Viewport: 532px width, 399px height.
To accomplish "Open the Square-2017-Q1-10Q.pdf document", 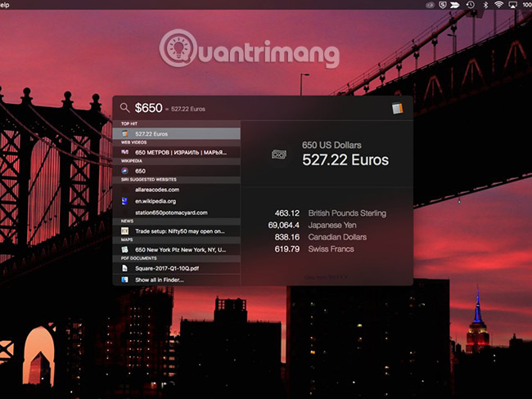I will click(177, 268).
